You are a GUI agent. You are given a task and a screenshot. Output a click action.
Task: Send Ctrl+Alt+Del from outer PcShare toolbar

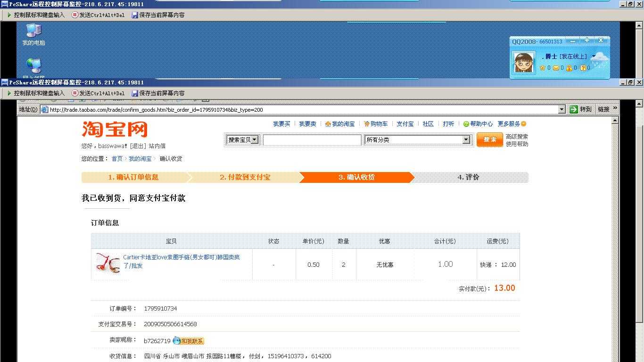(x=98, y=15)
